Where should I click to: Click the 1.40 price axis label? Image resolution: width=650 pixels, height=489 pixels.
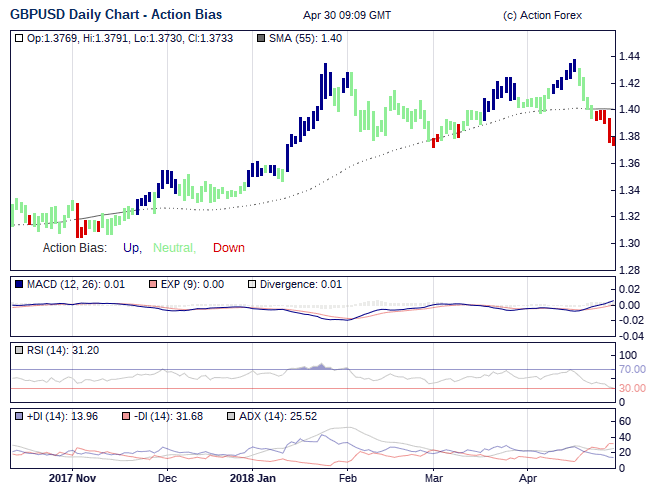click(x=628, y=109)
